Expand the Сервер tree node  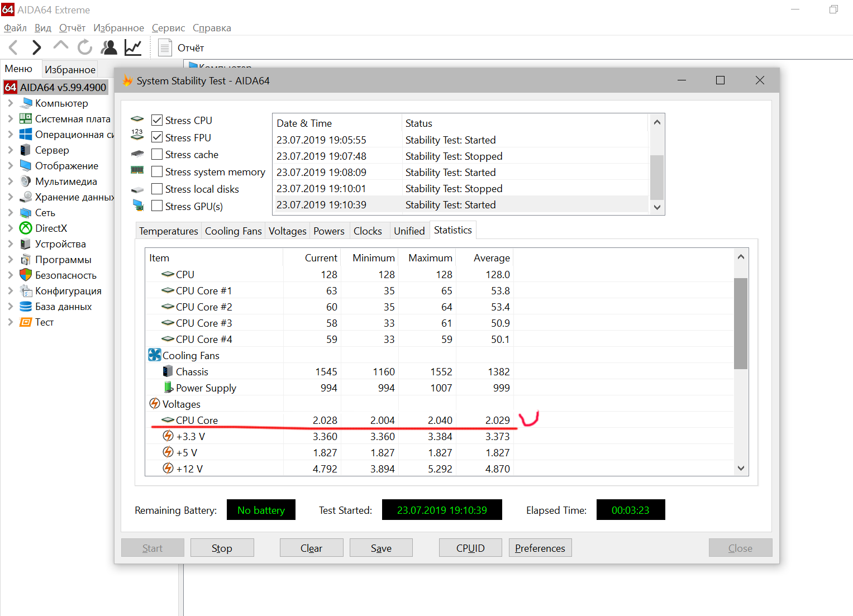click(x=10, y=150)
